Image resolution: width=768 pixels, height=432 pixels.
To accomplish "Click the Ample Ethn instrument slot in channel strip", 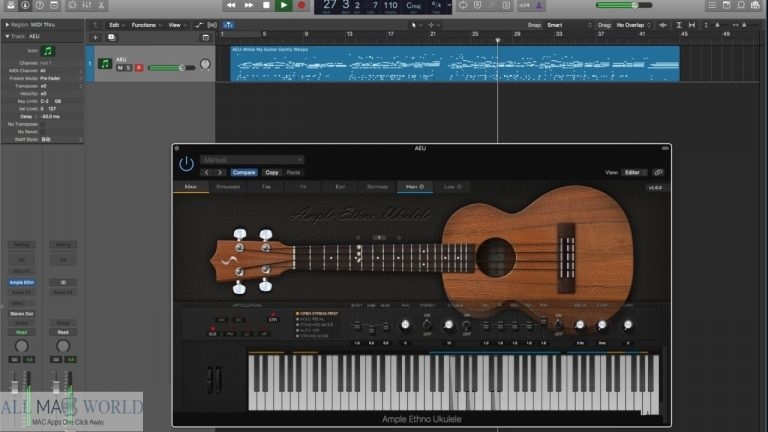I will 22,283.
